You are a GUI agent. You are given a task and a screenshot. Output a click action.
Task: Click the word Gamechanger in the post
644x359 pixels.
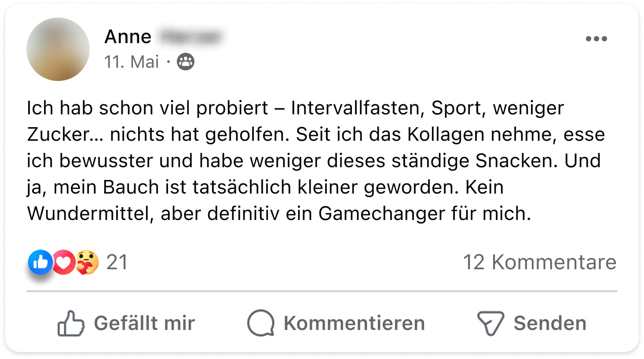(x=381, y=214)
